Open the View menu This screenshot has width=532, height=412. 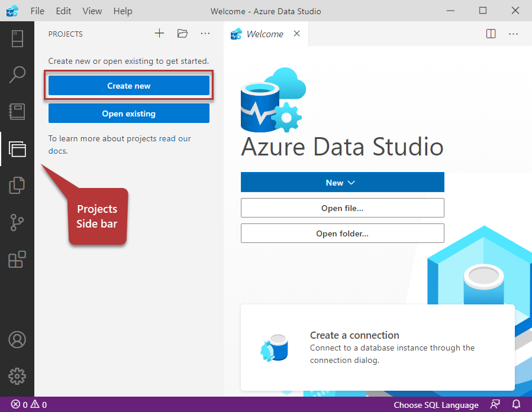tap(92, 11)
